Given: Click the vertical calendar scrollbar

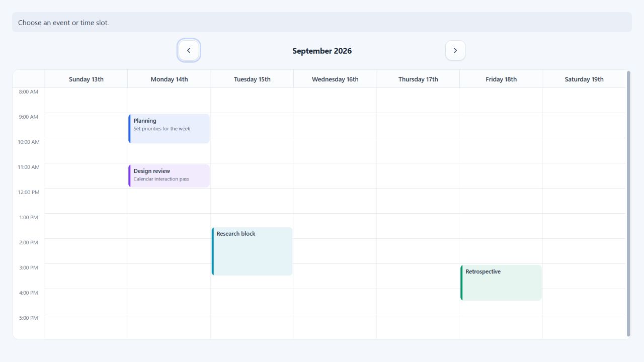Looking at the screenshot, I should tap(628, 204).
